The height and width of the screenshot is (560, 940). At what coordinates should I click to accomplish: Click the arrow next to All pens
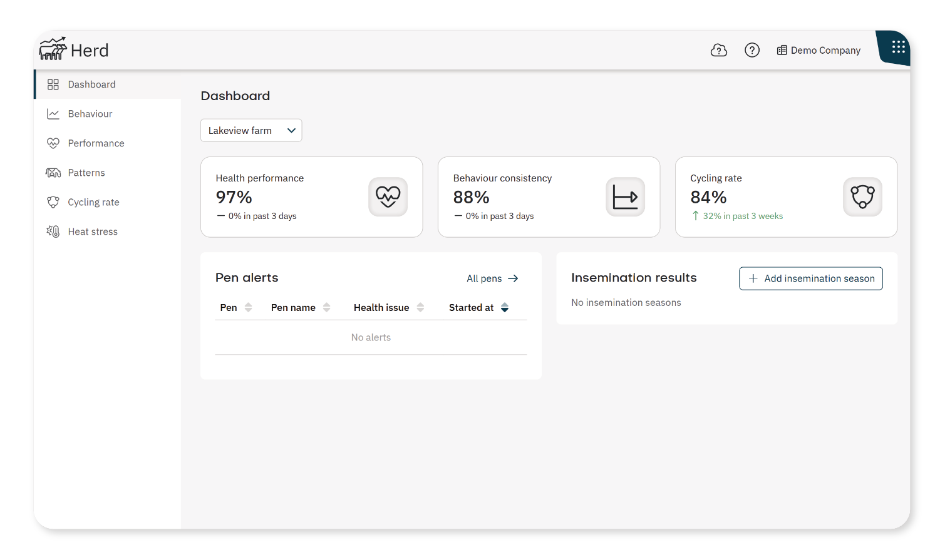click(x=514, y=278)
